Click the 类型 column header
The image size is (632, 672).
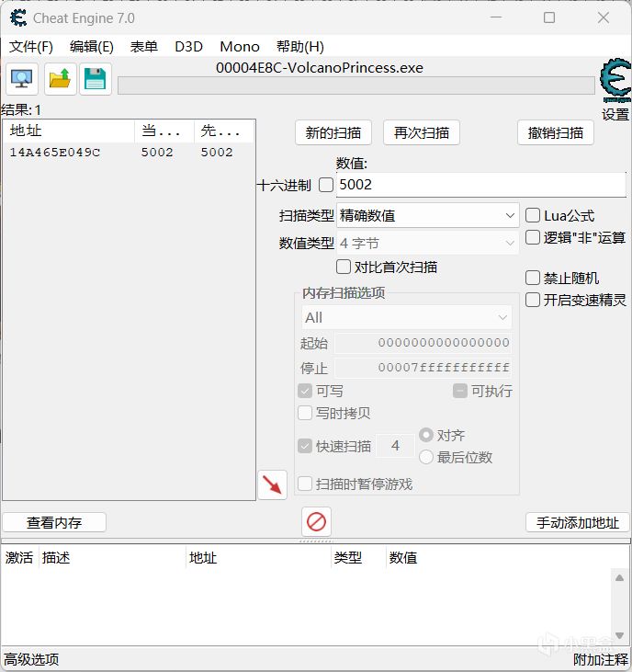pyautogui.click(x=358, y=558)
